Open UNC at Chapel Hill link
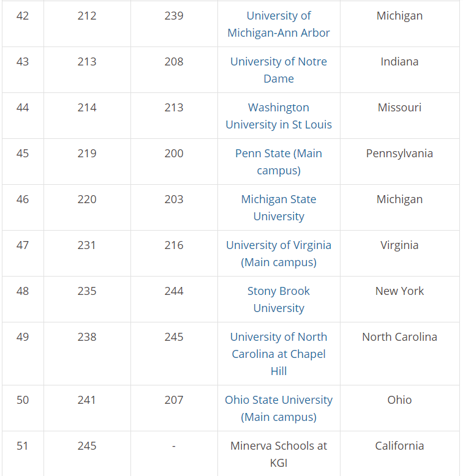The height and width of the screenshot is (476, 463). pos(279,354)
